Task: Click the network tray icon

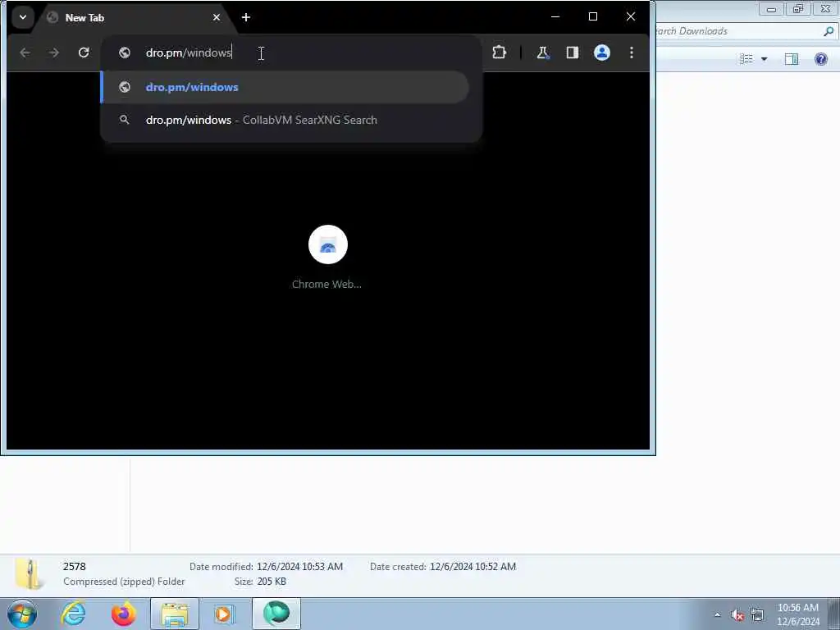Action: click(757, 614)
